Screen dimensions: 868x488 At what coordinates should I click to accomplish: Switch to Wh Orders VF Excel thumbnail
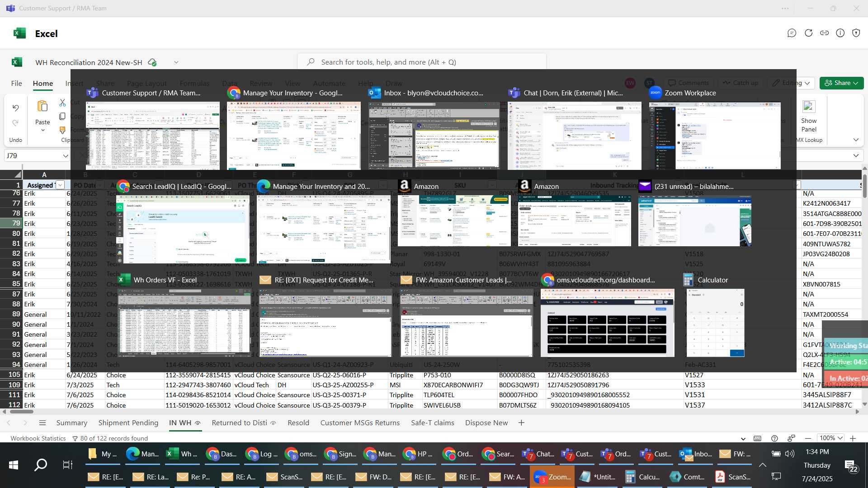coord(184,323)
